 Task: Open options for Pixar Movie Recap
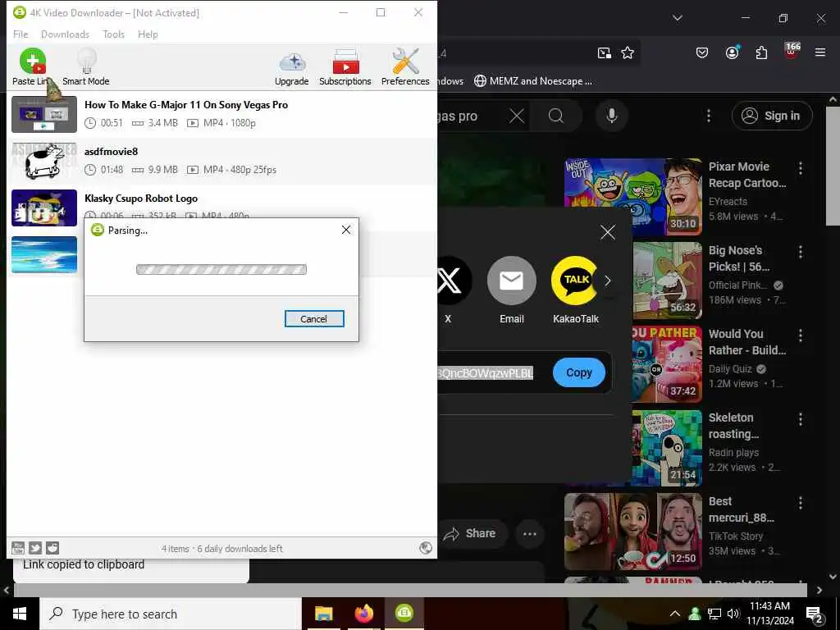tap(801, 168)
